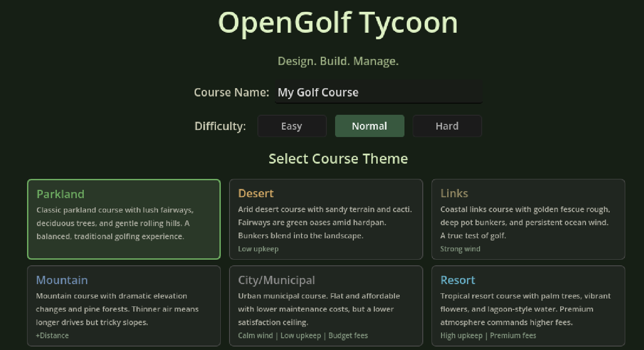
Task: Click the currently selected Normal difficulty button
Action: [x=370, y=126]
